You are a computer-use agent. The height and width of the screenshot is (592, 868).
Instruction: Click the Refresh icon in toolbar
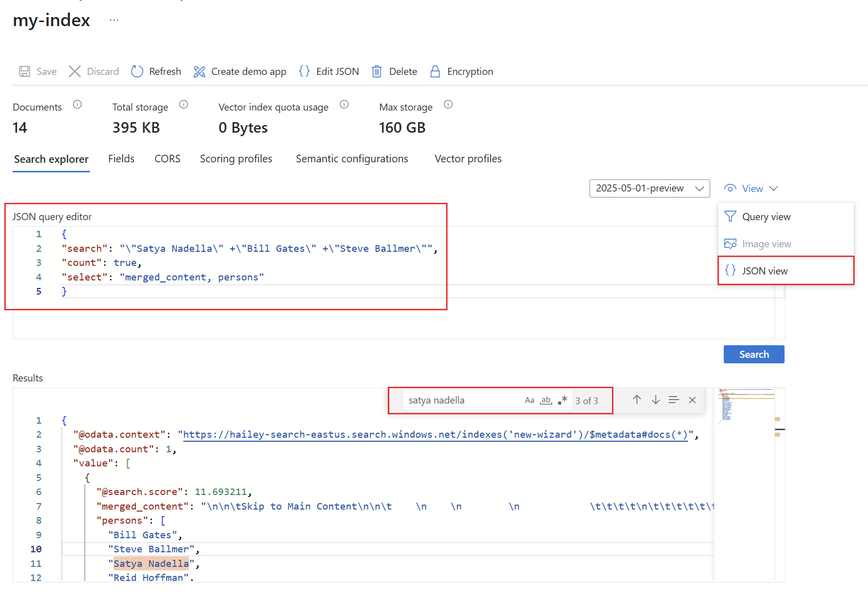click(x=137, y=71)
